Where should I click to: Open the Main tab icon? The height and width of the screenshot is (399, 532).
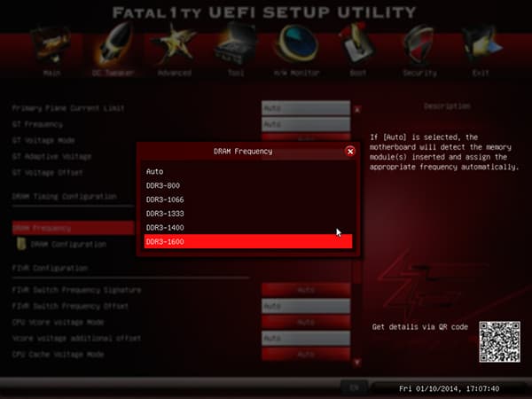tap(51, 46)
